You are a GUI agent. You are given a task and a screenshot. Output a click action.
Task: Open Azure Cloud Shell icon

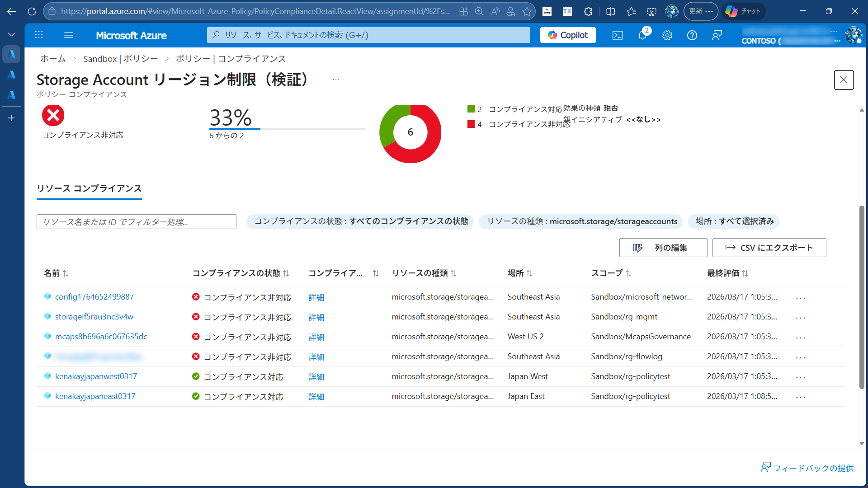point(618,35)
